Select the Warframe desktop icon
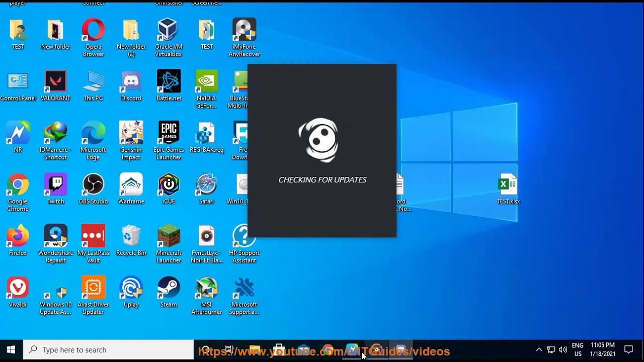Image resolution: width=644 pixels, height=362 pixels. point(131,189)
